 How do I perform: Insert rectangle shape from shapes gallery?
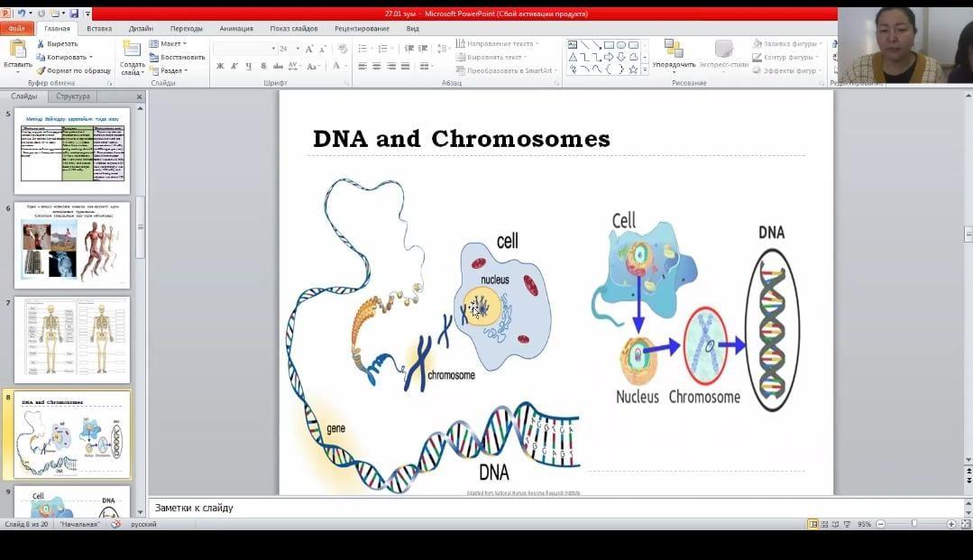click(x=609, y=45)
